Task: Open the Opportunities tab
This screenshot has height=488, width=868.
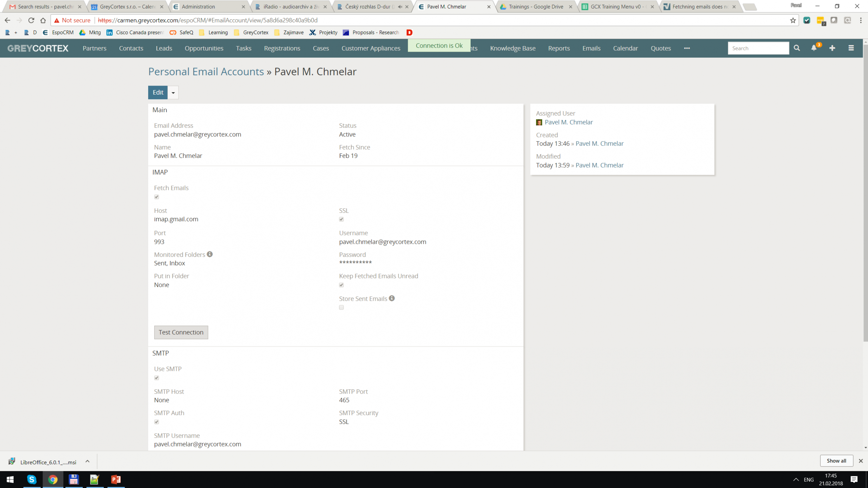Action: (204, 48)
